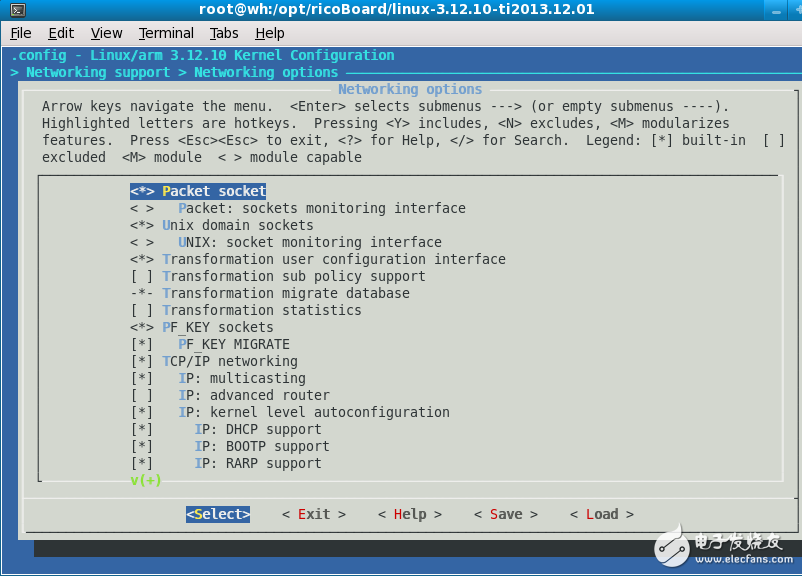Click the Exit button

pyautogui.click(x=314, y=514)
